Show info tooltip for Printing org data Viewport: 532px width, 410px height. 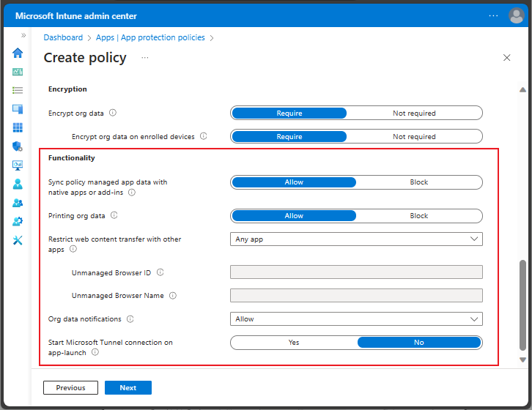(114, 215)
